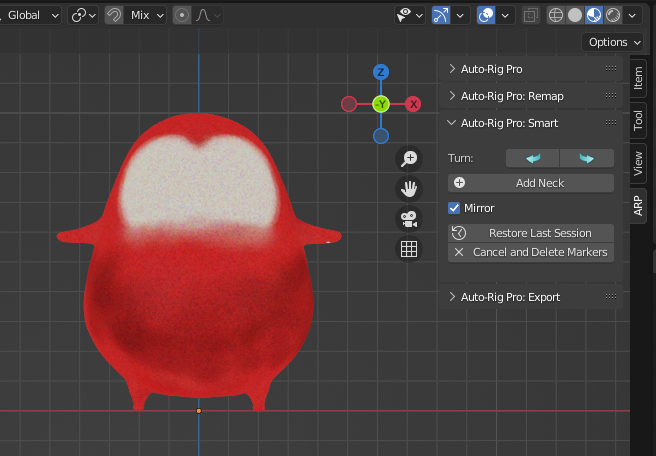The width and height of the screenshot is (656, 456).
Task: Switch to solid viewport shading
Action: coord(574,15)
